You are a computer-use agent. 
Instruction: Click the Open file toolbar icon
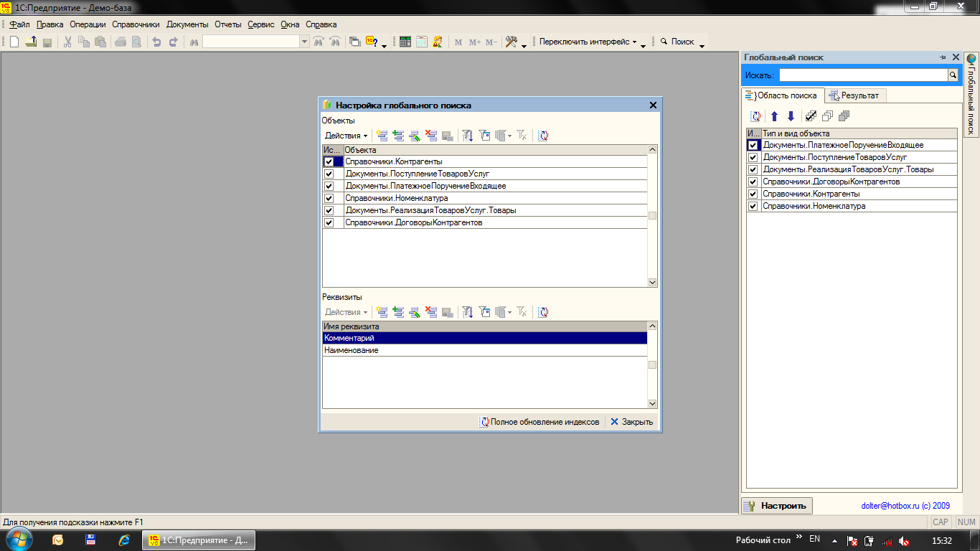(31, 42)
